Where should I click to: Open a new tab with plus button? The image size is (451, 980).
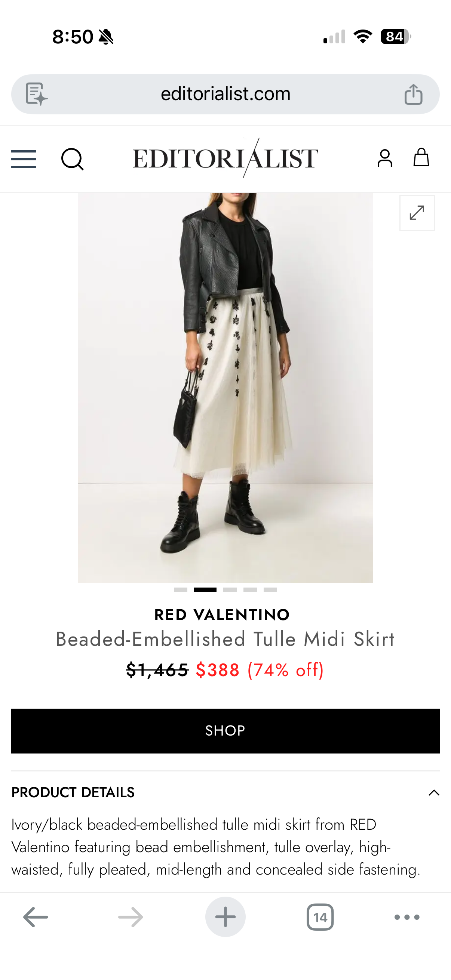coord(225,917)
